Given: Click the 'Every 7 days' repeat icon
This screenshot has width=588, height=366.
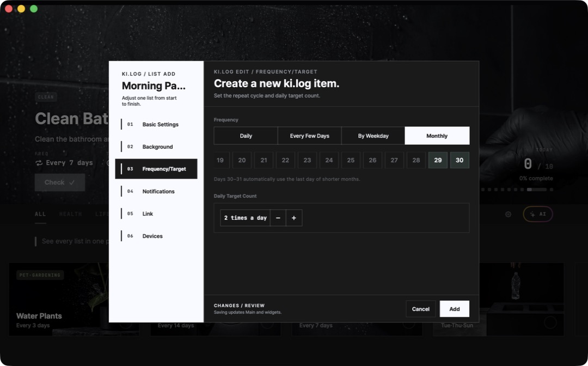Looking at the screenshot, I should (39, 163).
